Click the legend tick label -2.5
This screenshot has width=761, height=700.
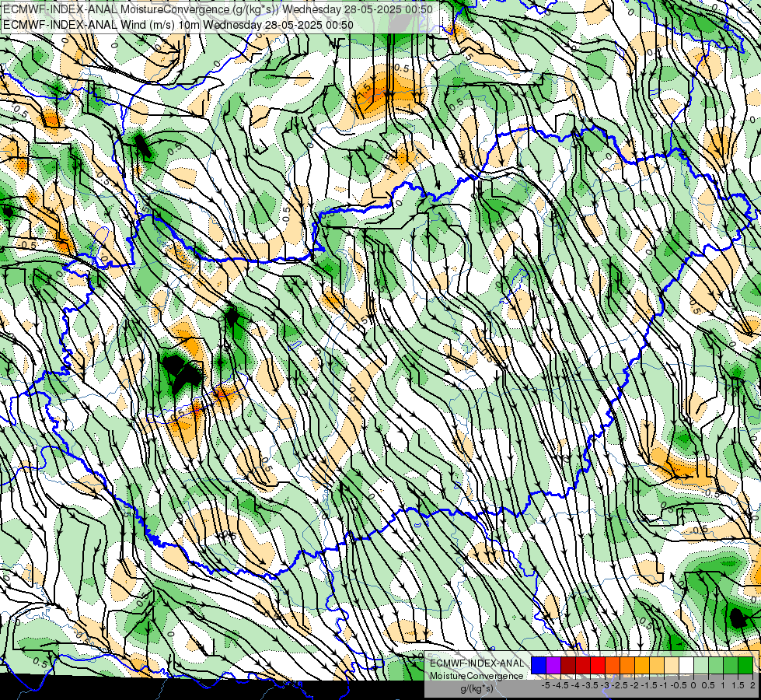620,685
